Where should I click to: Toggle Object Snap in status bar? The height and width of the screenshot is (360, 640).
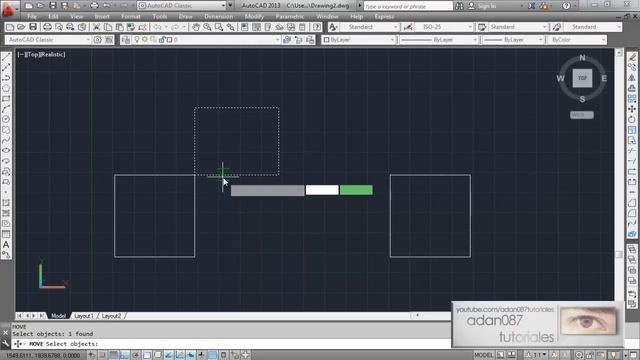pyautogui.click(x=147, y=355)
